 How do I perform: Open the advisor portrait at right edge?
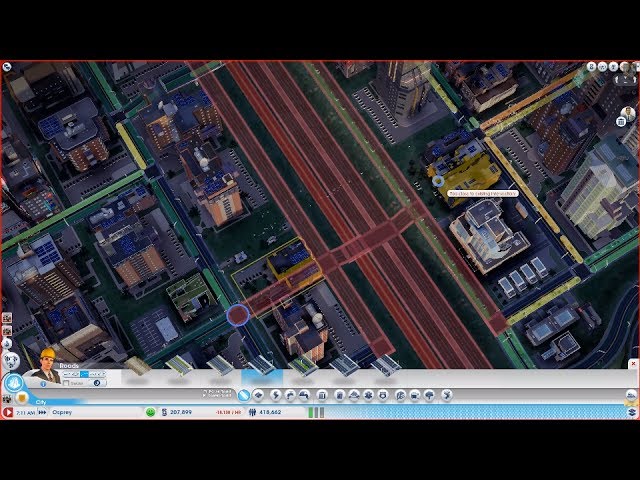(x=629, y=113)
